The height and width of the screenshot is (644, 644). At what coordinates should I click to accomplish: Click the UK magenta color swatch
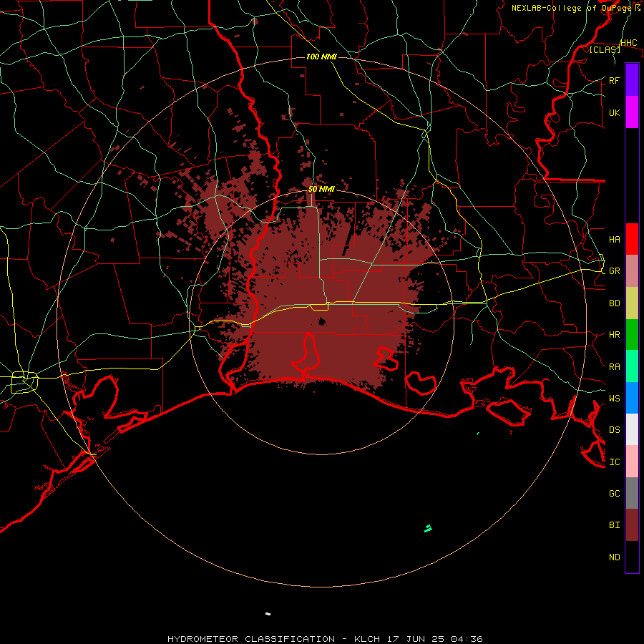point(632,112)
